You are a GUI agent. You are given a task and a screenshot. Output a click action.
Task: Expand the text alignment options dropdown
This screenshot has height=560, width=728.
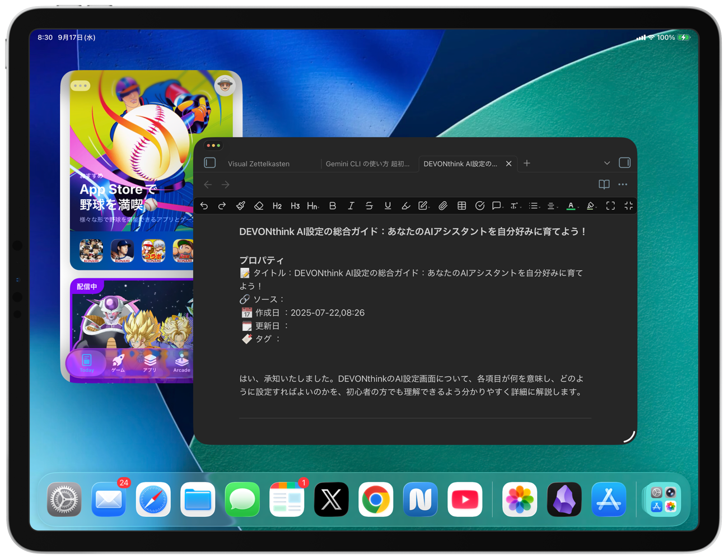(x=552, y=206)
